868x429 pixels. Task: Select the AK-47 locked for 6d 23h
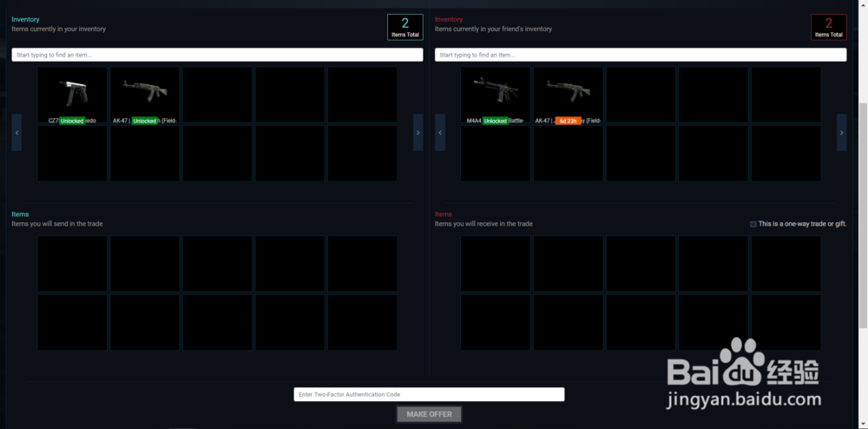coord(568,95)
